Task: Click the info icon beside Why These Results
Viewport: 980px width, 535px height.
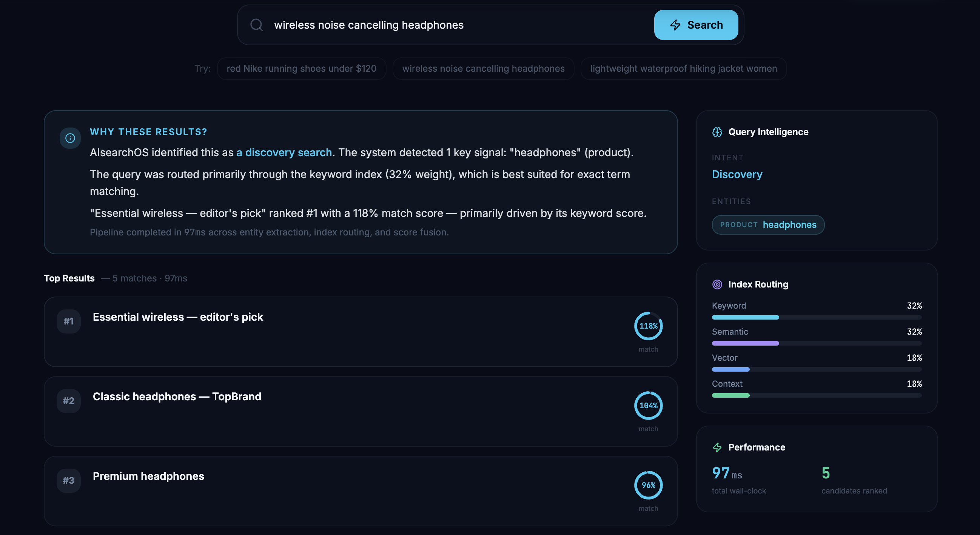Action: pos(70,138)
